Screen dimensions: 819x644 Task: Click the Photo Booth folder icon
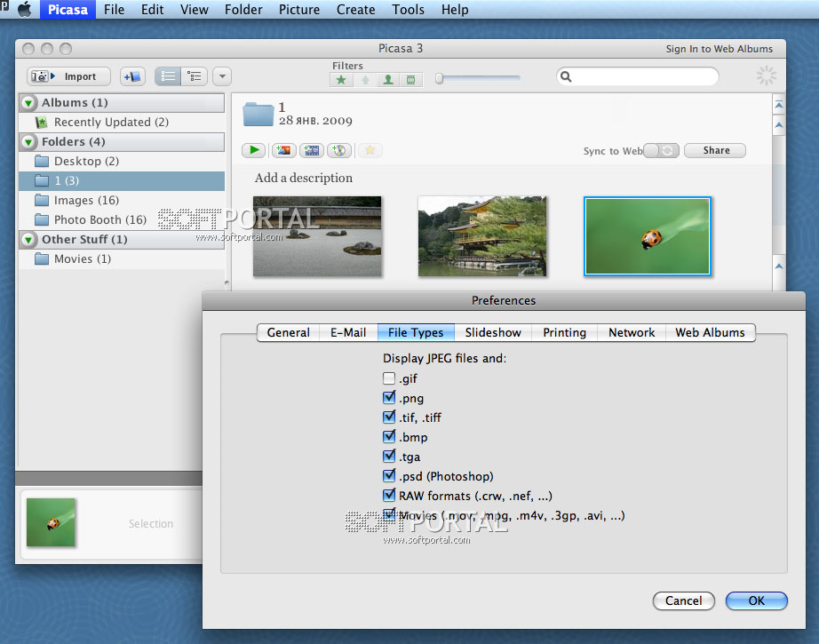[x=42, y=219]
